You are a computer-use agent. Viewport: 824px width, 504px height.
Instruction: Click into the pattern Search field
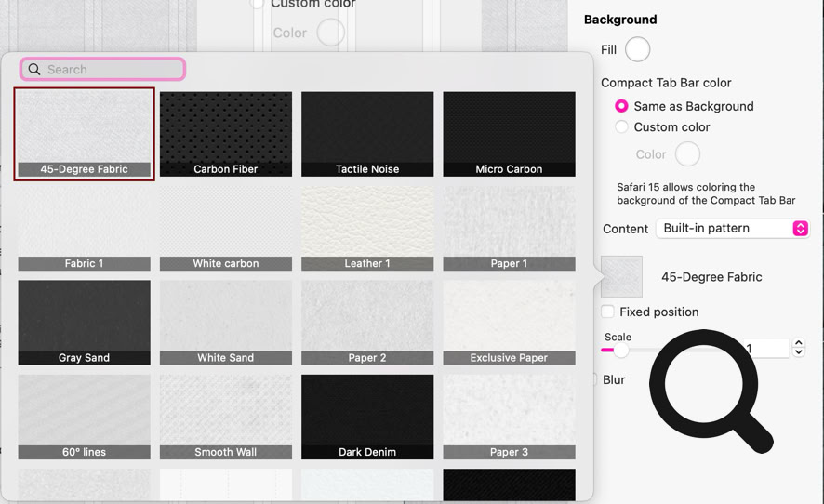pos(112,70)
